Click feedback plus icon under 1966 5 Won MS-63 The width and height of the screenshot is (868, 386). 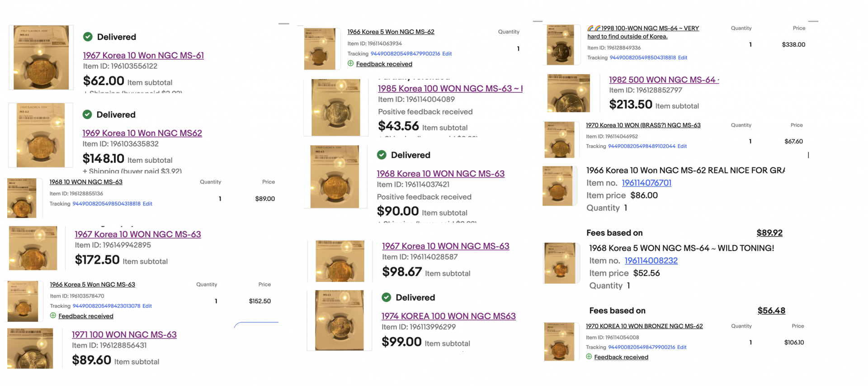tap(53, 315)
